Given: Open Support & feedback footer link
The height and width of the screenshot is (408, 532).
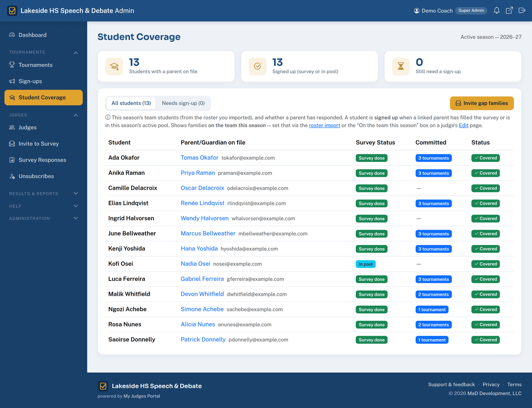Looking at the screenshot, I should coord(451,385).
